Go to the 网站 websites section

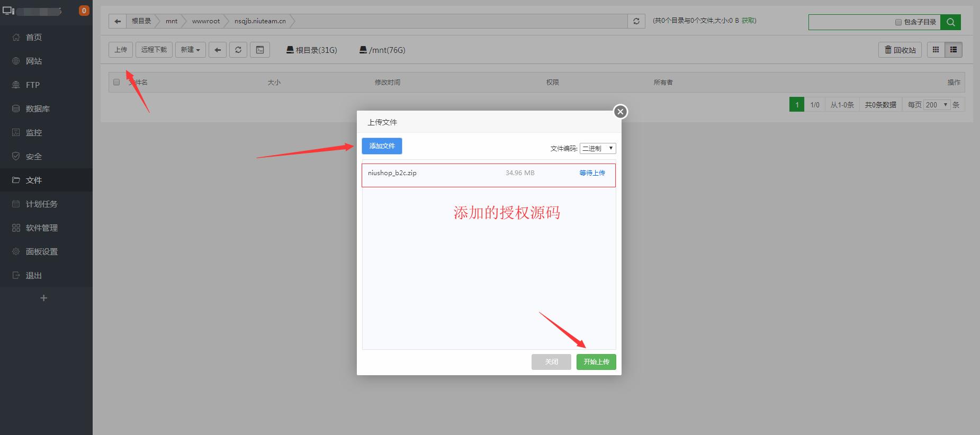(34, 61)
